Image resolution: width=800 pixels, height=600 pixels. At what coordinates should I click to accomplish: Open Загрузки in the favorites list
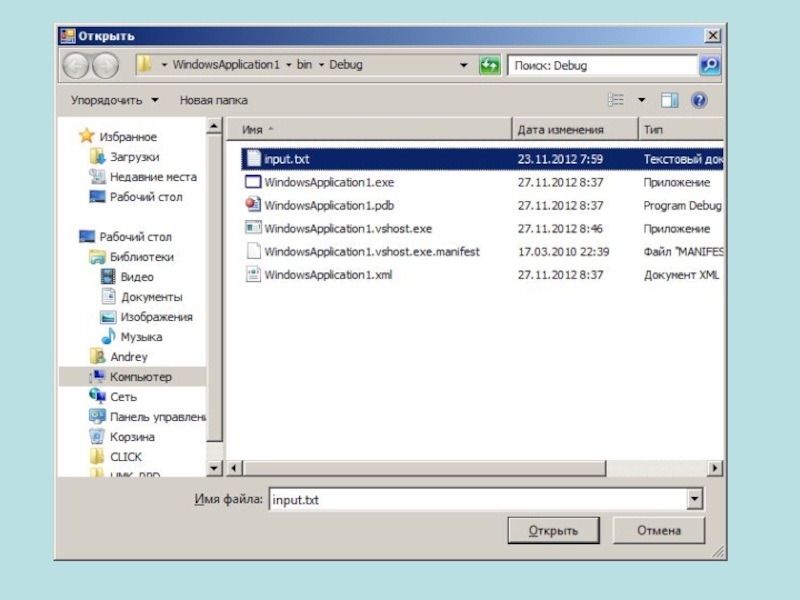tap(134, 157)
